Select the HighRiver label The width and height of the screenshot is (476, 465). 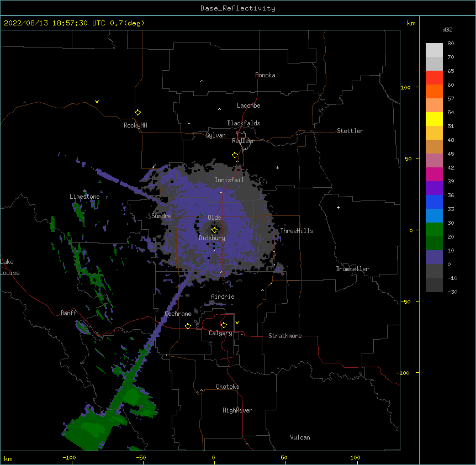pyautogui.click(x=237, y=410)
